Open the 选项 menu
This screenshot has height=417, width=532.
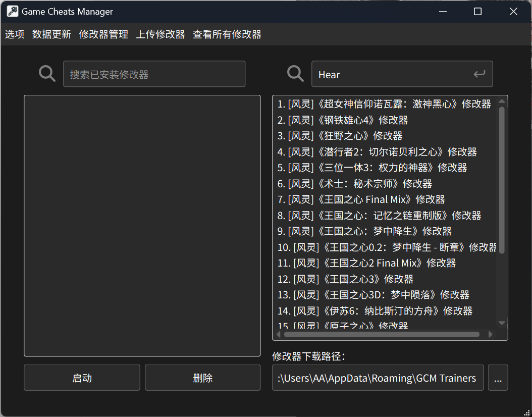[15, 34]
